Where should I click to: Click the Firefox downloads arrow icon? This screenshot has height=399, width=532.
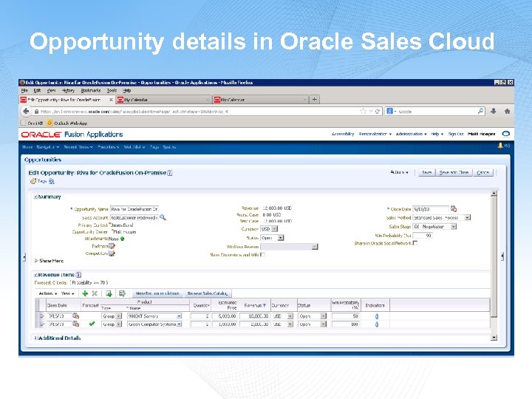494,112
